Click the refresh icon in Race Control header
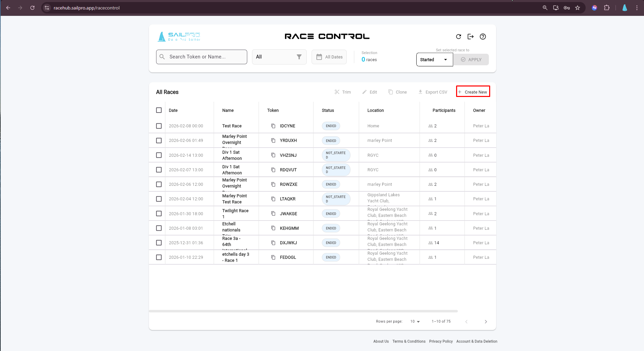Viewport: 644px width, 351px height. (458, 36)
